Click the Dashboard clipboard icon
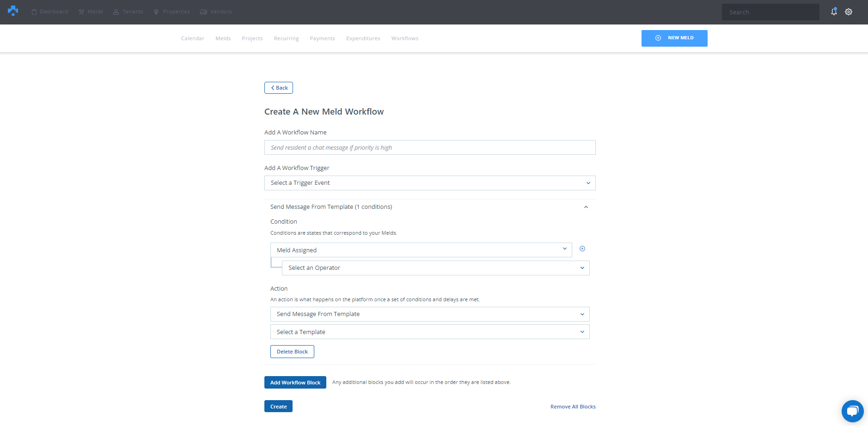 (x=34, y=12)
